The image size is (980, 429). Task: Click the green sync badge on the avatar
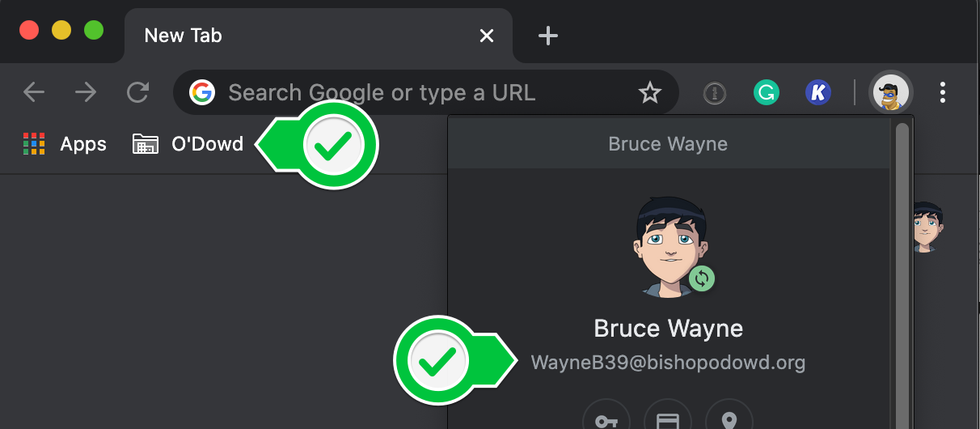pyautogui.click(x=702, y=278)
